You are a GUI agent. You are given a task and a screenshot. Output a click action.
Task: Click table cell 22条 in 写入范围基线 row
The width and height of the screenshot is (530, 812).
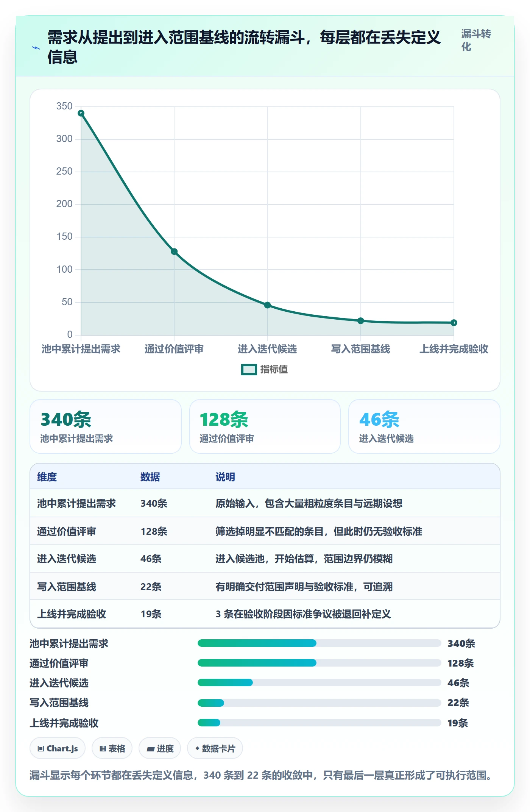point(151,587)
